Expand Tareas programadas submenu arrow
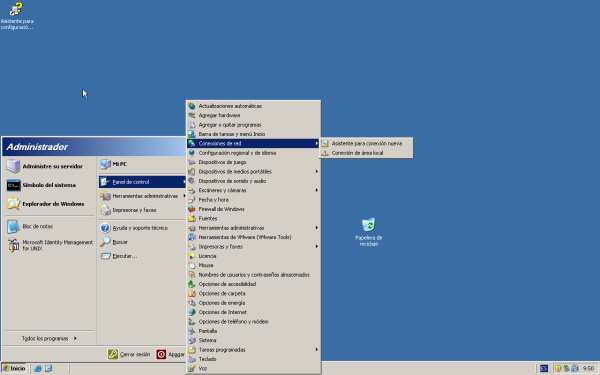Screen dimensions: 600x375 [x=316, y=350]
